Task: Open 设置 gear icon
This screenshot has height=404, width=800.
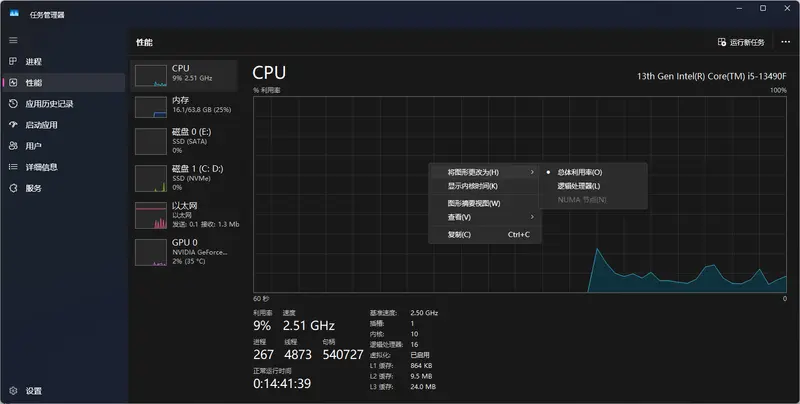Action: 13,391
